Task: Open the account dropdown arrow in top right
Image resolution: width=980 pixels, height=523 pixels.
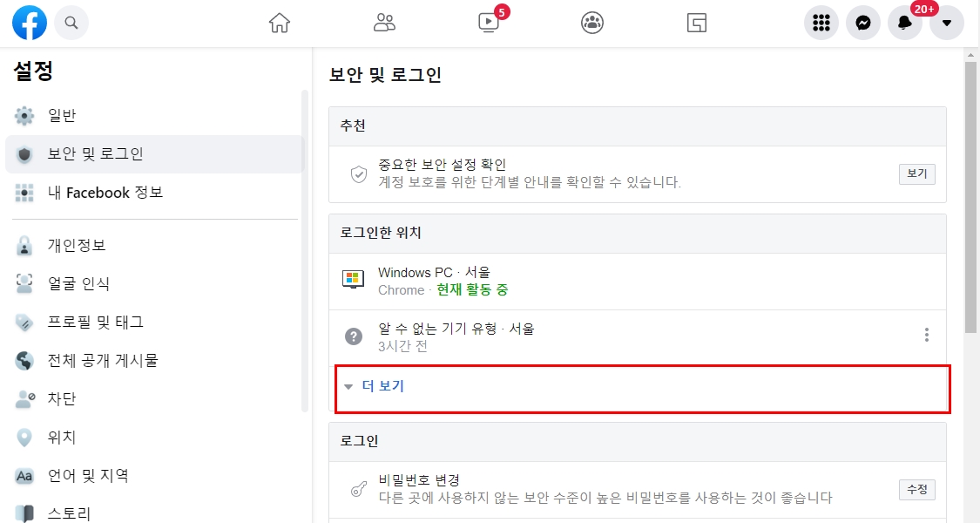Action: point(946,23)
